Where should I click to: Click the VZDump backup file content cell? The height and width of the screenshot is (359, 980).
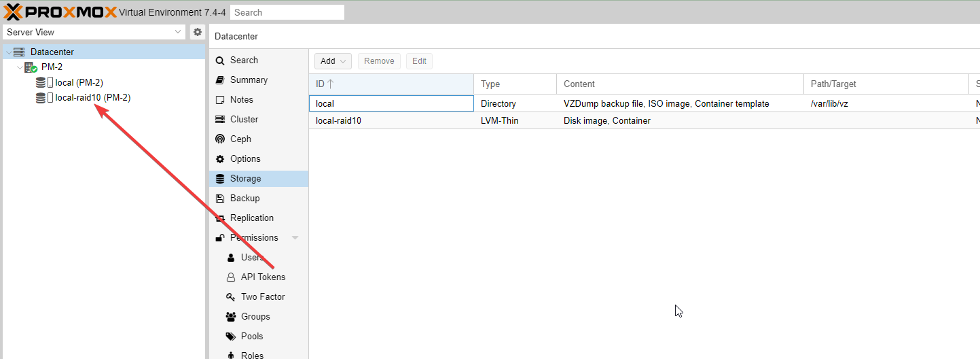coord(680,103)
